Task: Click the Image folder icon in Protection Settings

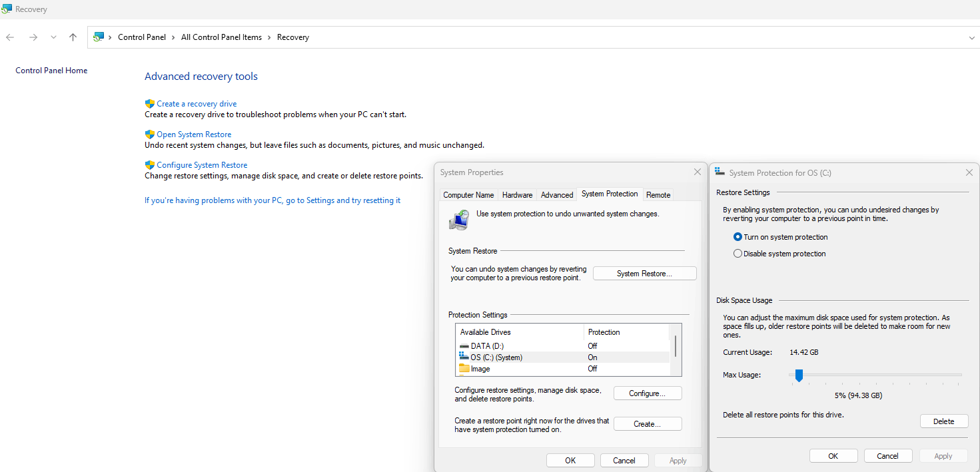Action: pyautogui.click(x=464, y=368)
